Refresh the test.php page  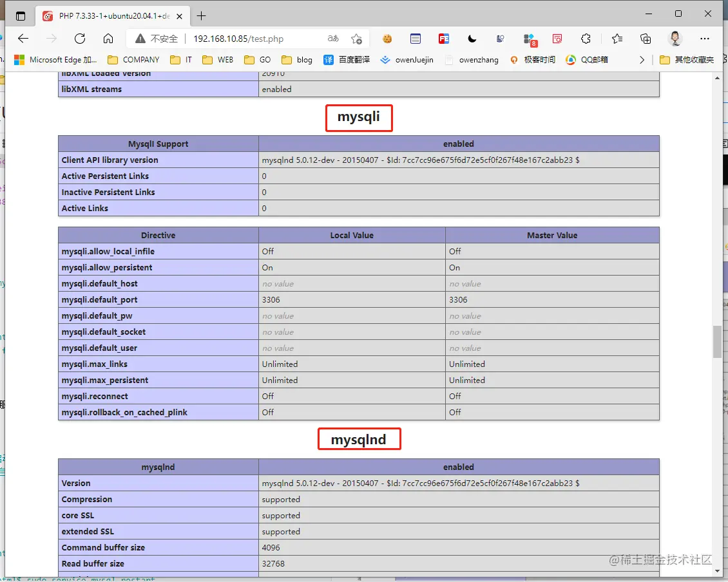point(80,39)
